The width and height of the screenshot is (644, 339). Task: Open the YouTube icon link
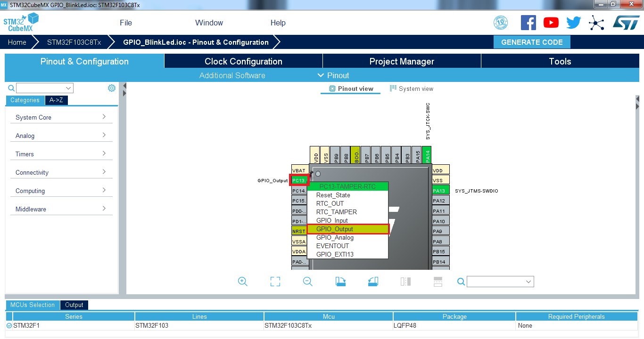551,23
